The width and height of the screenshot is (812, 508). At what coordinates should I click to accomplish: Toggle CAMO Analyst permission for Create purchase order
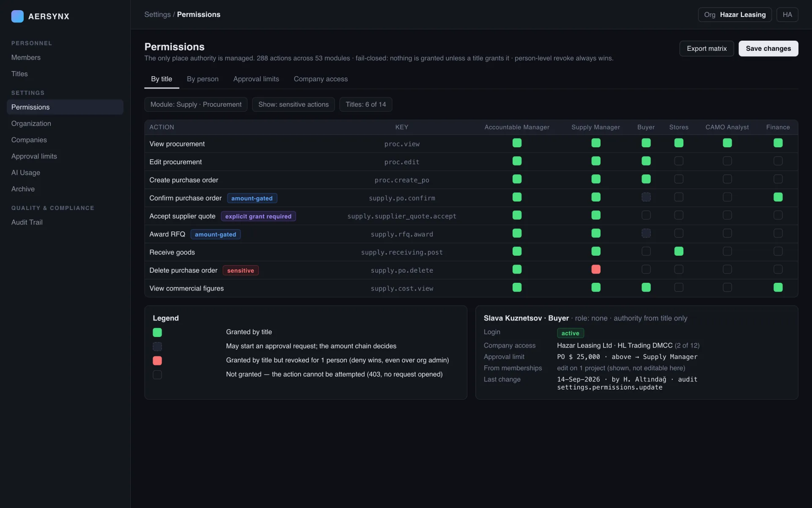click(727, 179)
